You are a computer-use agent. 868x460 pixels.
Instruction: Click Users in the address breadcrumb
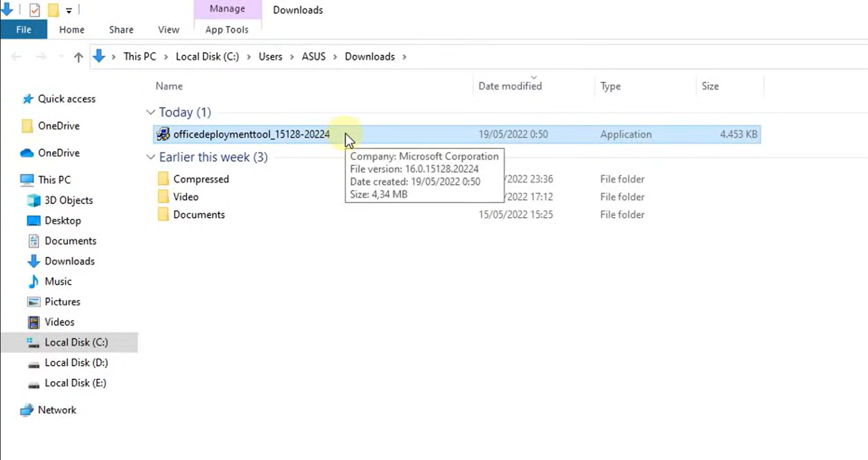(270, 57)
